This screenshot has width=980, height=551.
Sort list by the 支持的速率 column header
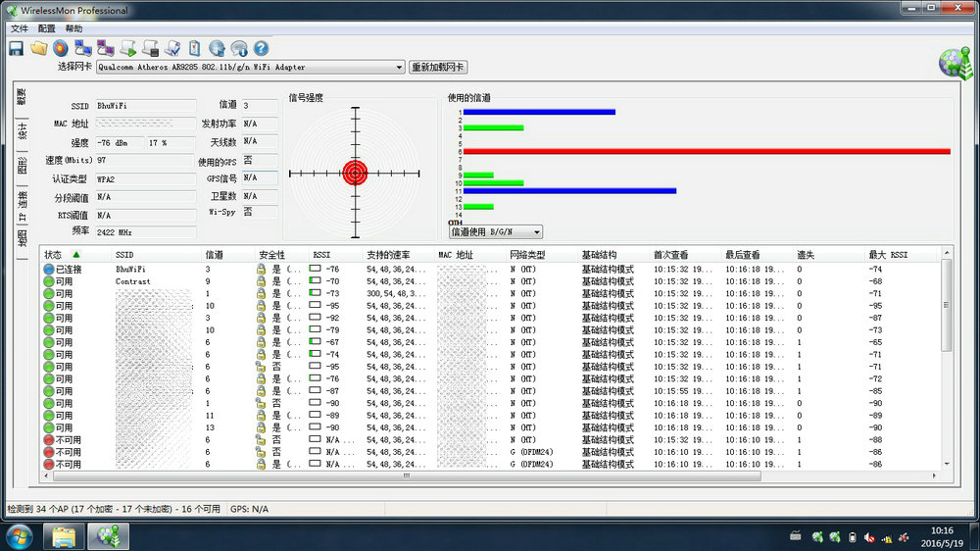point(399,255)
